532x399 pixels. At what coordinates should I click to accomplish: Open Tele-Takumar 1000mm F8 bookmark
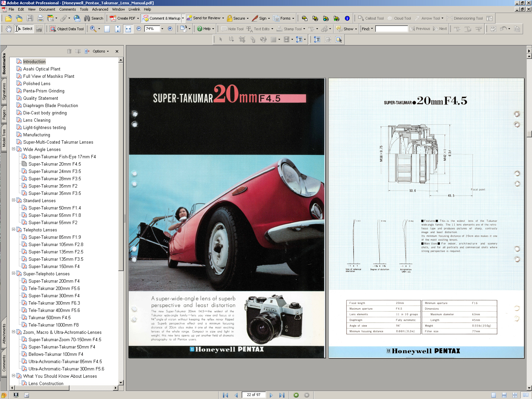point(53,325)
